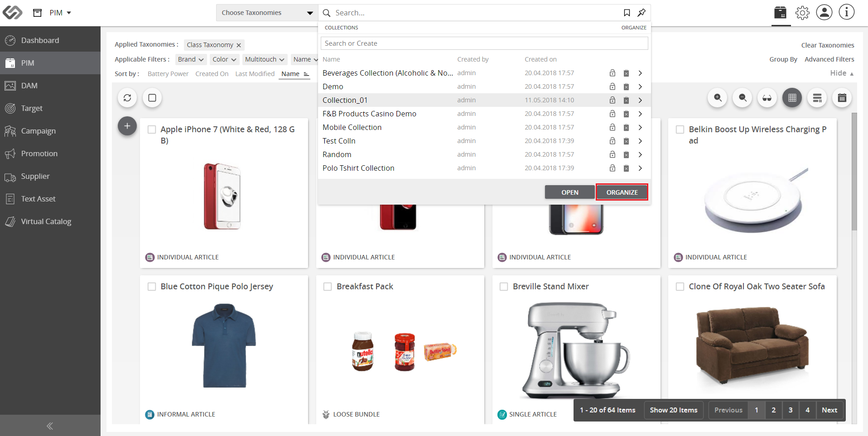Screen dimensions: 868x436
Task: Check the Clone Of Royal Oak Sofa checkbox
Action: [x=680, y=287]
